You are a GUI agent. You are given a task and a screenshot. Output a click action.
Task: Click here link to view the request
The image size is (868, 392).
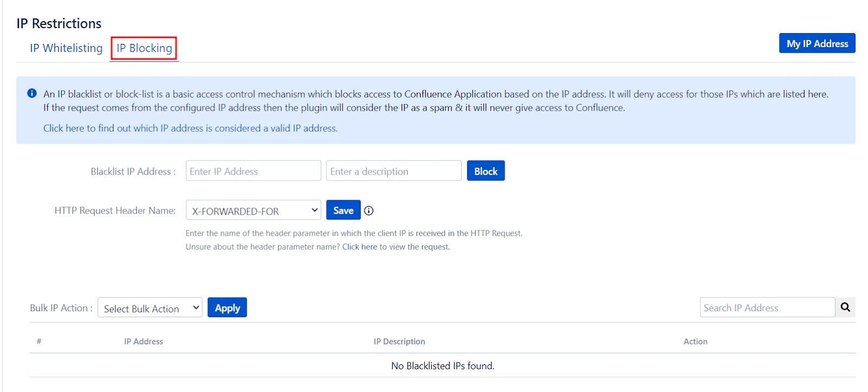click(x=359, y=247)
